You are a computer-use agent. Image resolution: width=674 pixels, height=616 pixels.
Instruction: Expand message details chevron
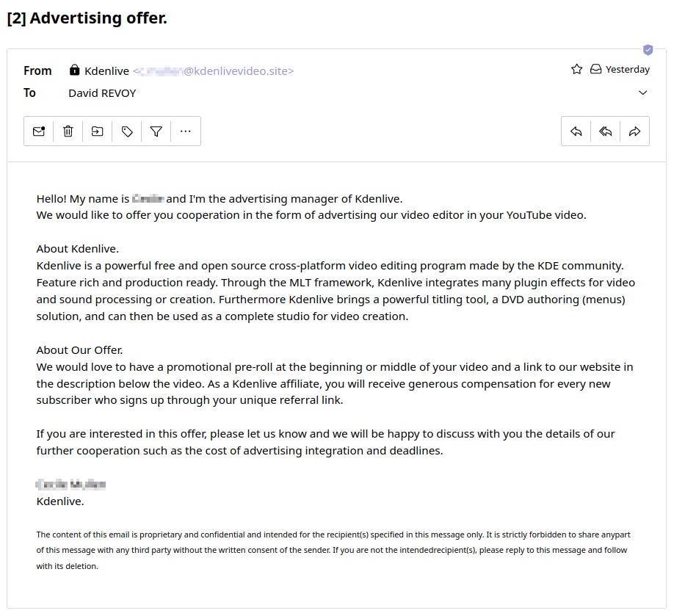[643, 93]
